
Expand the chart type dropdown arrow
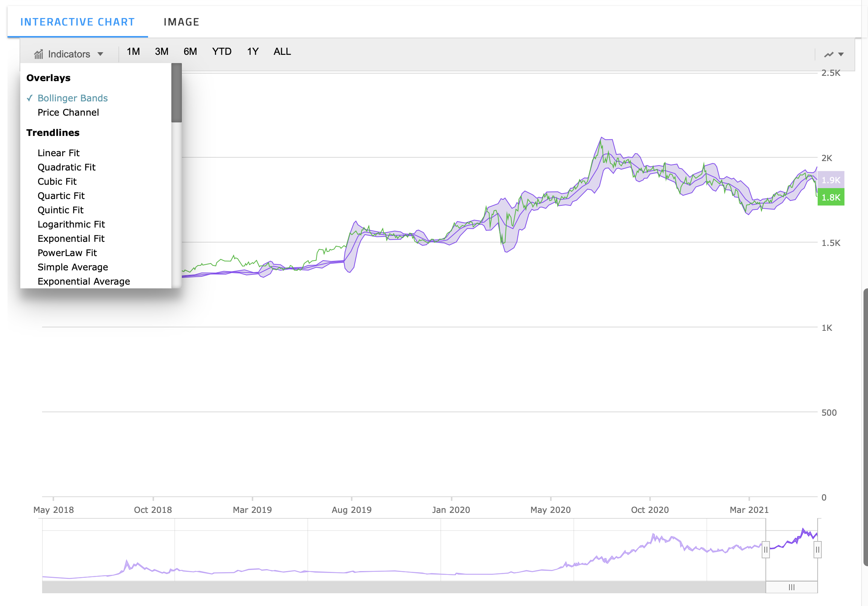tap(841, 54)
